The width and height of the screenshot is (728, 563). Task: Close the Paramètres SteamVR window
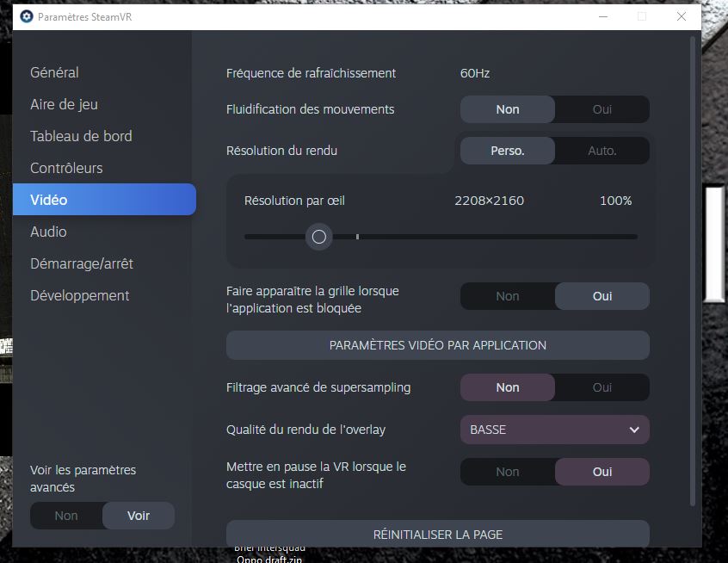click(x=682, y=16)
